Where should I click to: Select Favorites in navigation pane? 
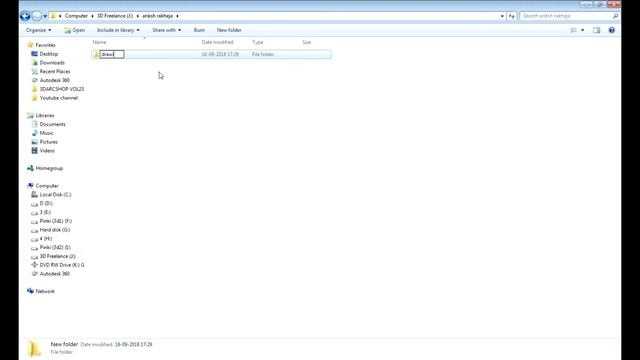tap(45, 45)
